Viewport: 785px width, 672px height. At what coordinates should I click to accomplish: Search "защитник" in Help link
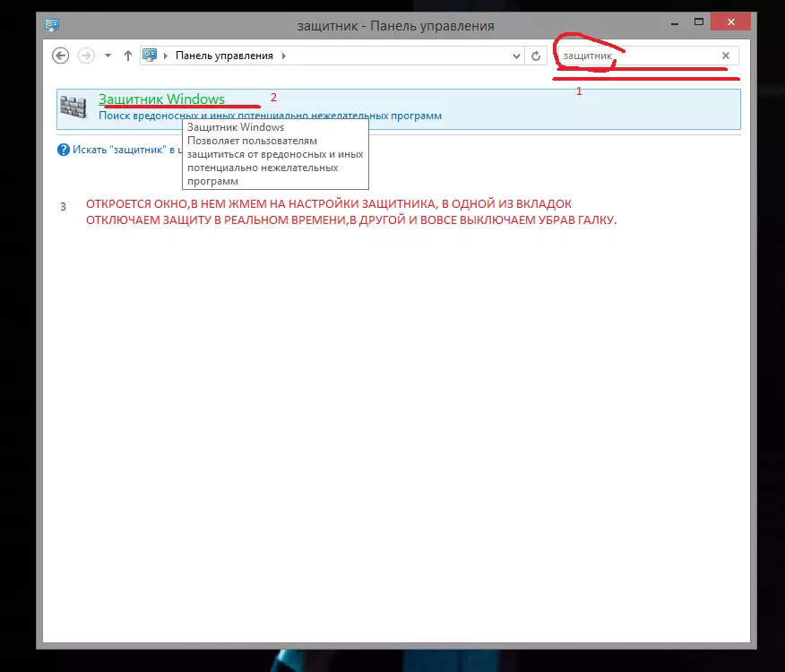127,150
